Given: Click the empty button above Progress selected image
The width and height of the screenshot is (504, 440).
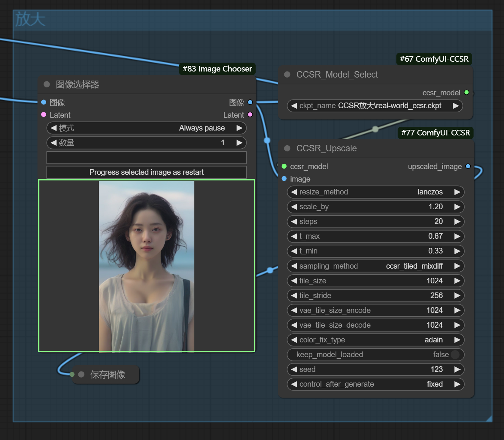Looking at the screenshot, I should [147, 157].
